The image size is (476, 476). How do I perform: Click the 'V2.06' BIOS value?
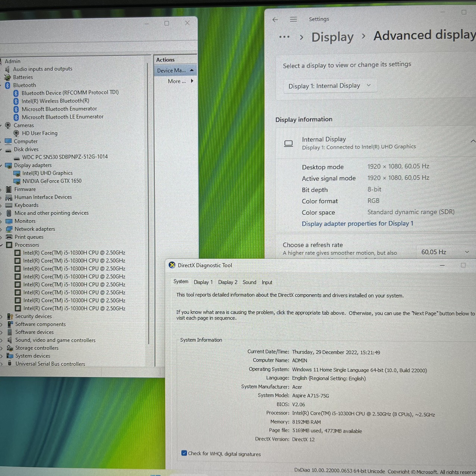pos(298,404)
